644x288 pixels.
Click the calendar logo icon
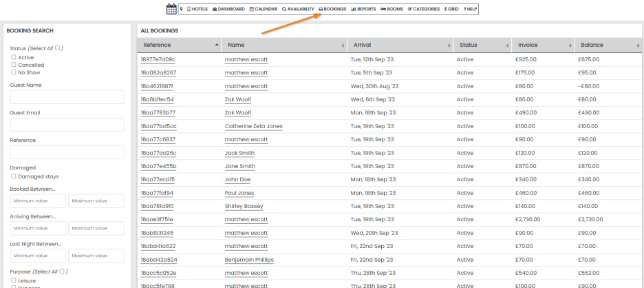point(172,9)
